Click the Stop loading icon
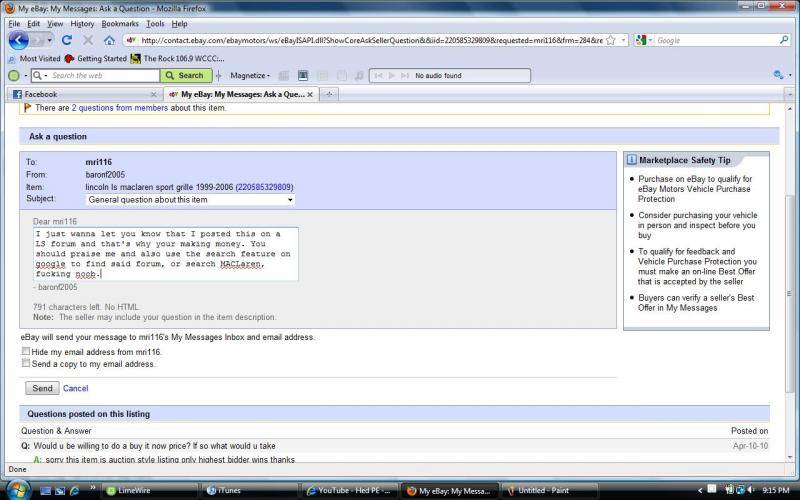 (x=88, y=40)
